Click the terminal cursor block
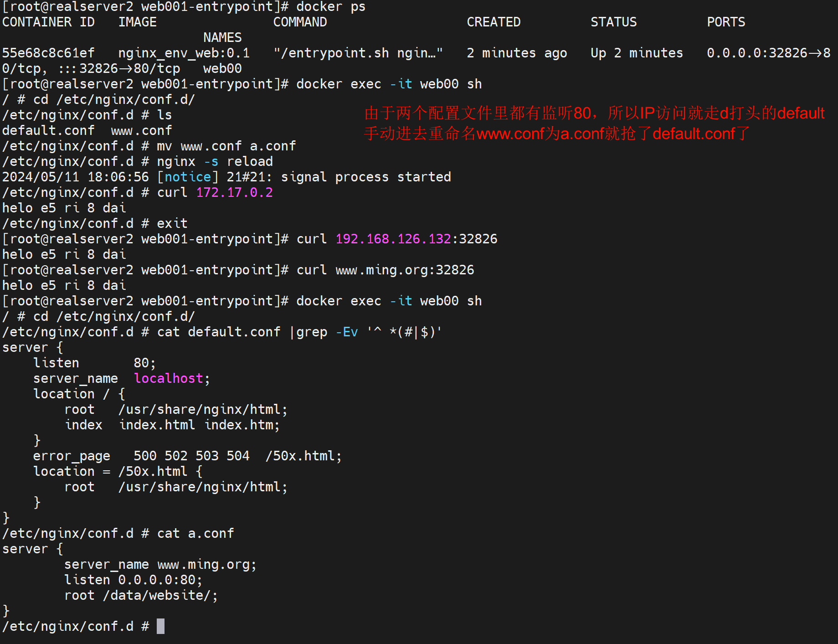The height and width of the screenshot is (644, 838). coord(160,626)
